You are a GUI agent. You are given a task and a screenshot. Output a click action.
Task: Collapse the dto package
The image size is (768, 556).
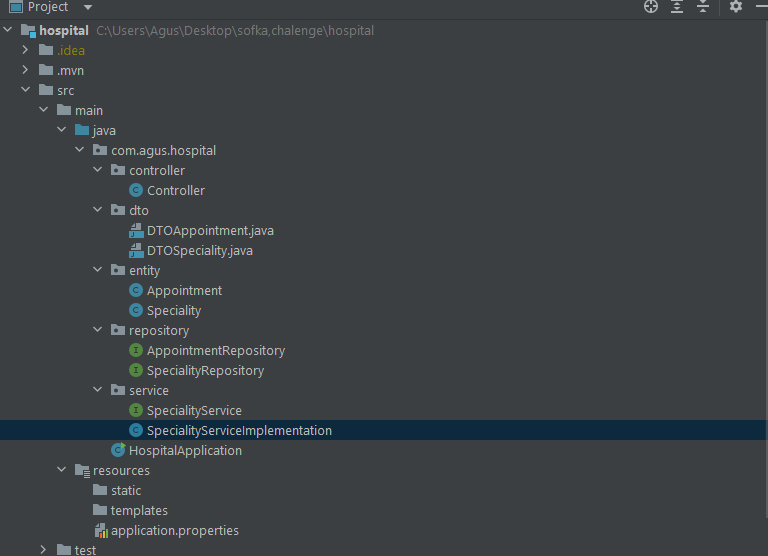(x=97, y=210)
